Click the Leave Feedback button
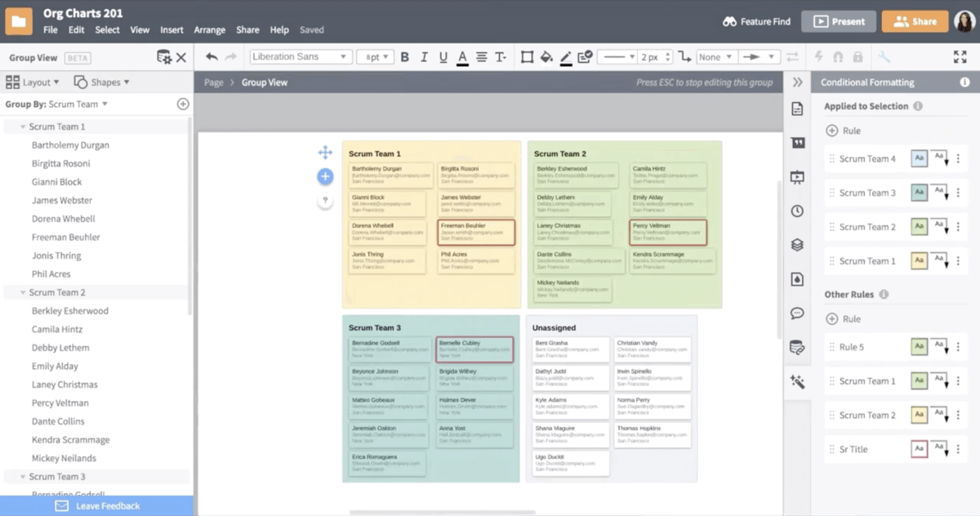This screenshot has height=516, width=980. coord(96,505)
